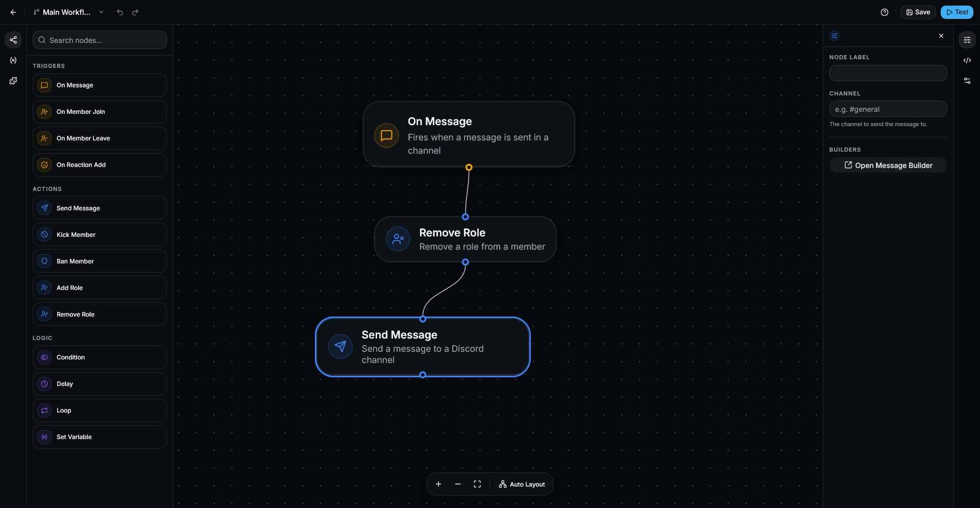
Task: Open the variables sidebar tab
Action: point(13,60)
